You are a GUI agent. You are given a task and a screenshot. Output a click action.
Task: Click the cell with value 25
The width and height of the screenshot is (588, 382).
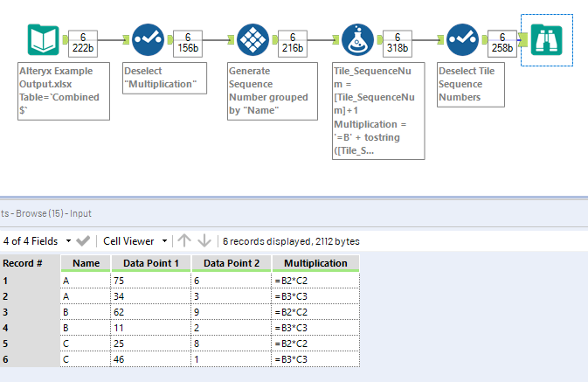pyautogui.click(x=151, y=344)
